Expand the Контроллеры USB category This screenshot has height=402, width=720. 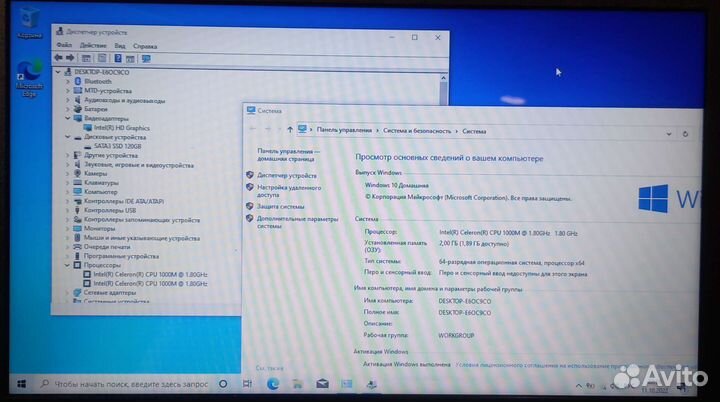coord(68,210)
